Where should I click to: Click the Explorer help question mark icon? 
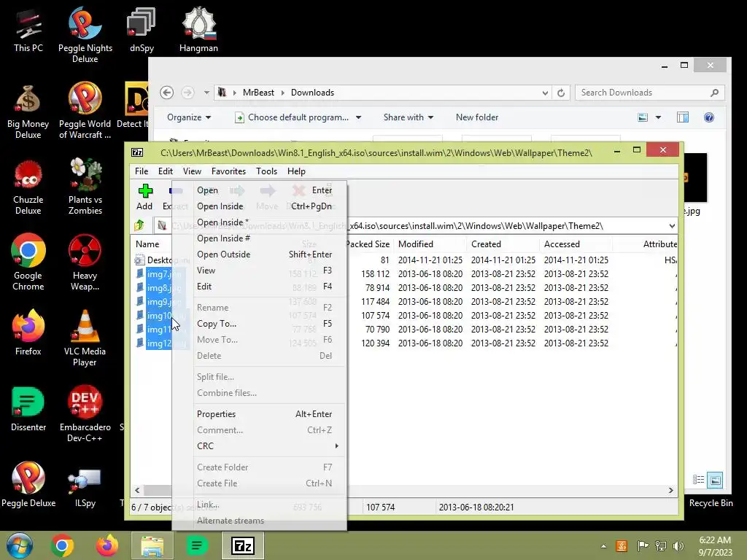tap(709, 117)
